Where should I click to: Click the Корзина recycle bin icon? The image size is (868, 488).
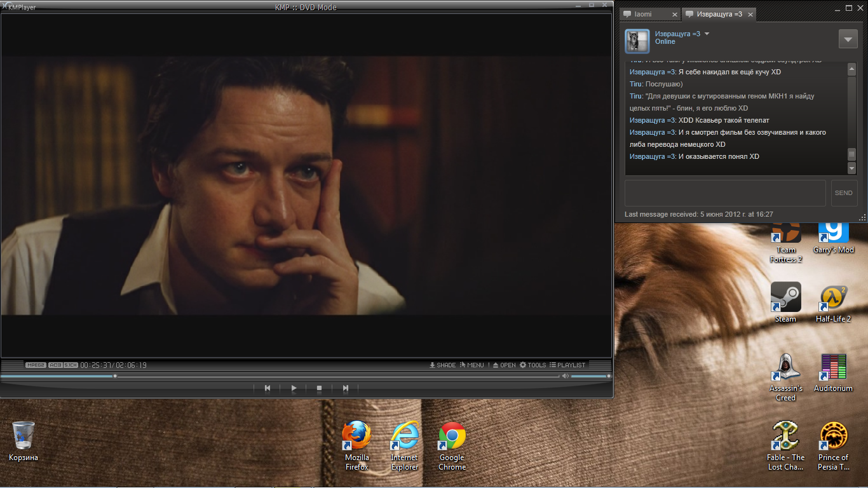click(x=24, y=441)
